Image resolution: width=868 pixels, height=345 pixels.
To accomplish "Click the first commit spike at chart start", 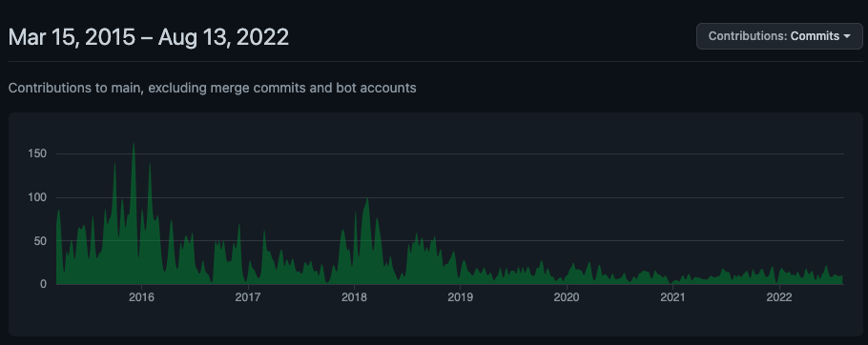I will pos(58,211).
